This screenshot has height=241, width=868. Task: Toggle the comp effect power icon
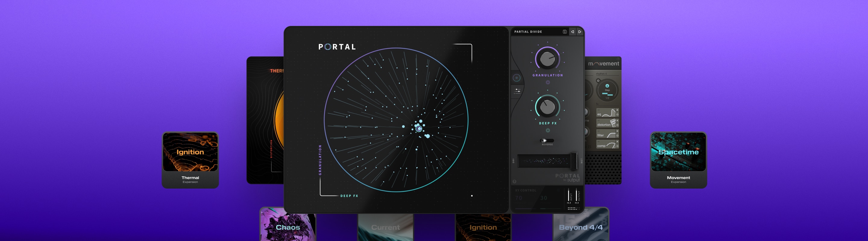click(617, 146)
